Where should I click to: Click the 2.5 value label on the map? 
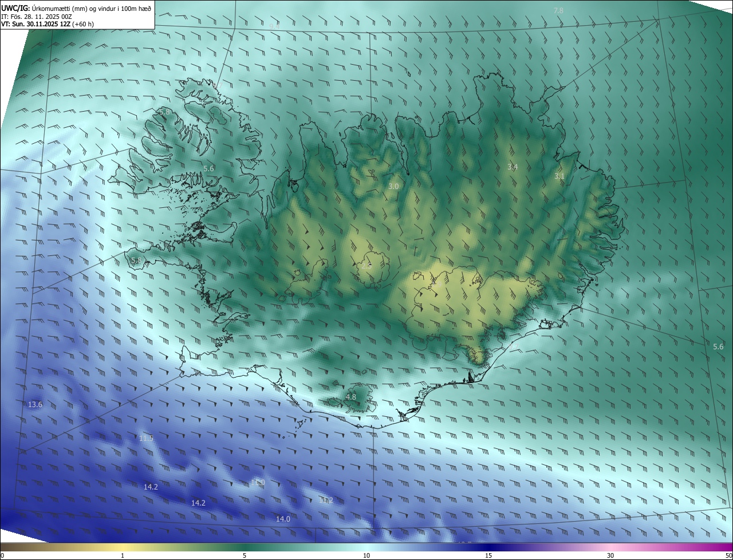366,266
